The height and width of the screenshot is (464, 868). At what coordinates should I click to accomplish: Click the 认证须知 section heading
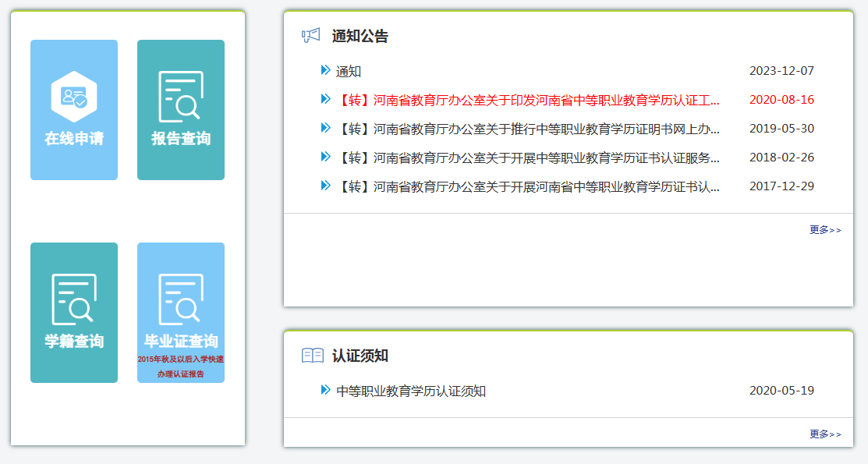[360, 356]
